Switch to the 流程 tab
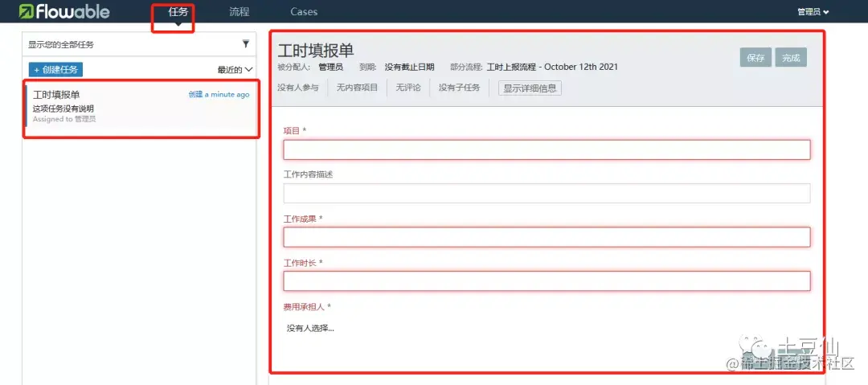The height and width of the screenshot is (385, 868). pos(240,11)
